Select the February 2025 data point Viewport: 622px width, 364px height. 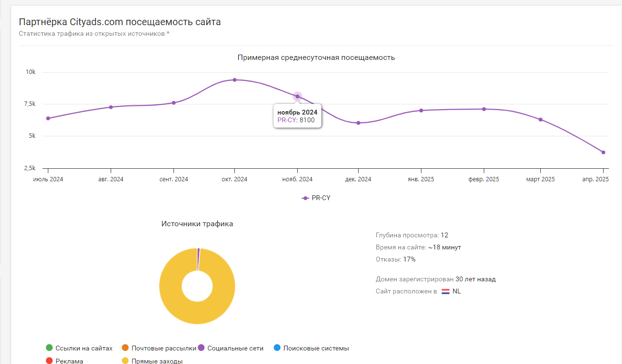pos(484,109)
